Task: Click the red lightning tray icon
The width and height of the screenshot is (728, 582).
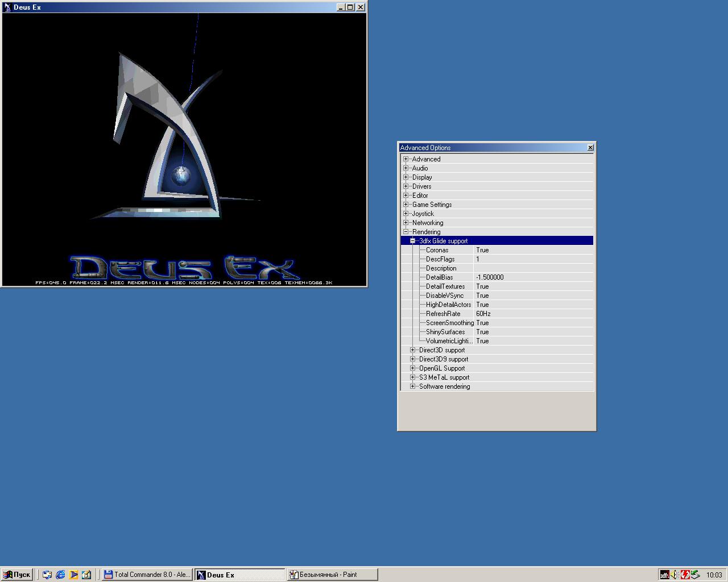Action: coord(685,575)
